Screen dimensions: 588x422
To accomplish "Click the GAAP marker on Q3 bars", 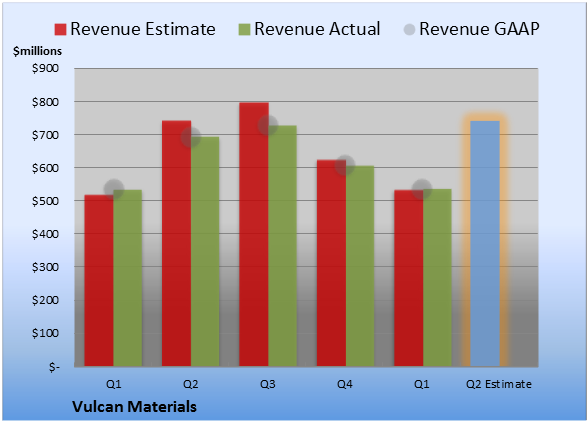I will [x=268, y=125].
